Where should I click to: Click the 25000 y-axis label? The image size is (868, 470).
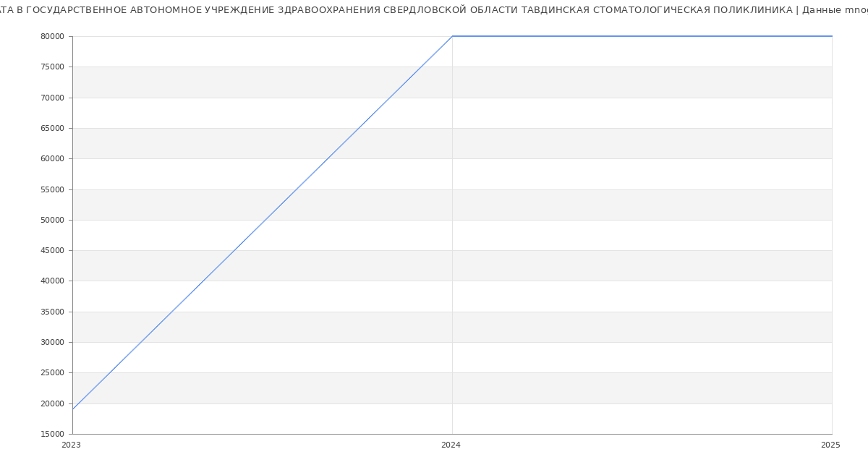pyautogui.click(x=52, y=372)
